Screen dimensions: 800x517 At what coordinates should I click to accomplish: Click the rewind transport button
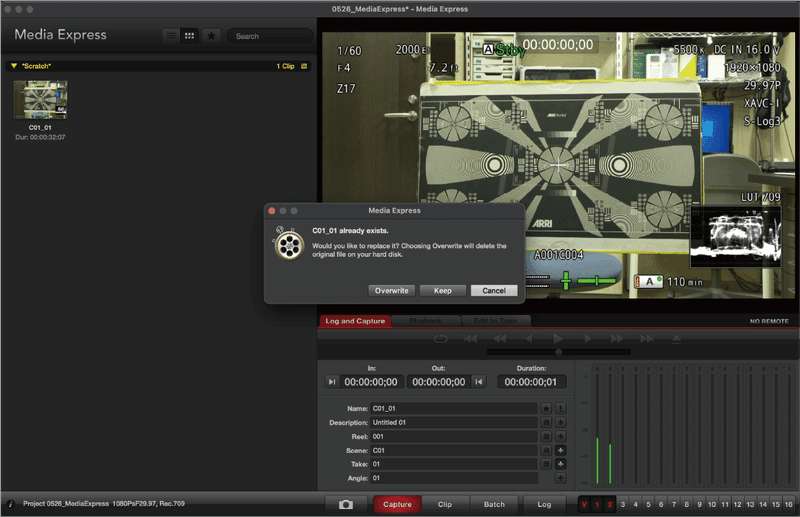click(x=500, y=339)
